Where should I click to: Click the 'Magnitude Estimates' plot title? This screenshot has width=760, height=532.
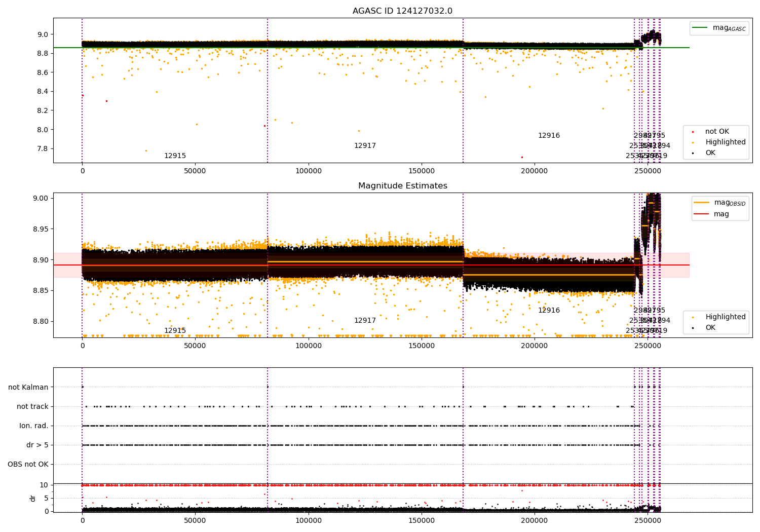pos(402,186)
